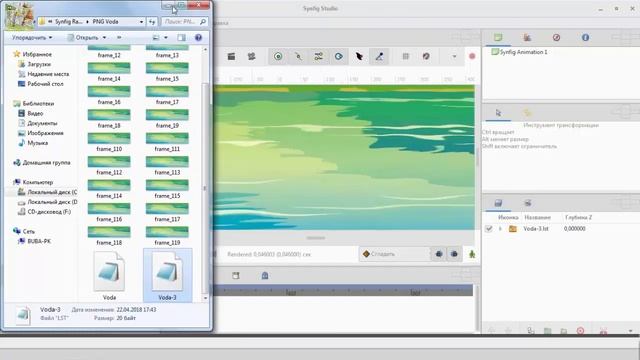The width and height of the screenshot is (640, 360).
Task: Click the duplicate layer icon in Layers panel
Action: click(530, 331)
